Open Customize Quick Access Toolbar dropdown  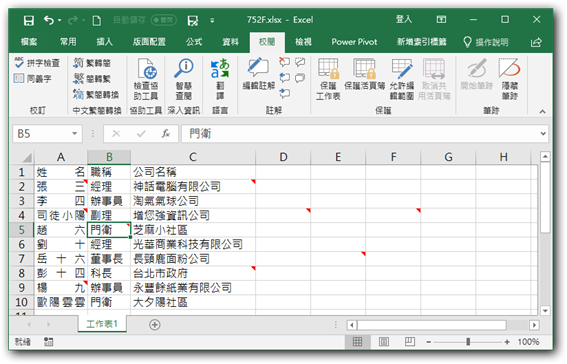tap(212, 20)
